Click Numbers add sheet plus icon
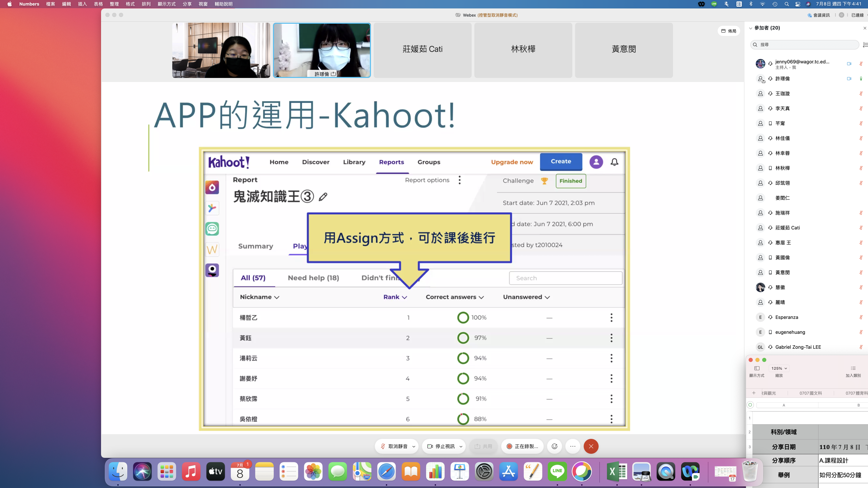Viewport: 868px width, 488px height. pos(754,393)
